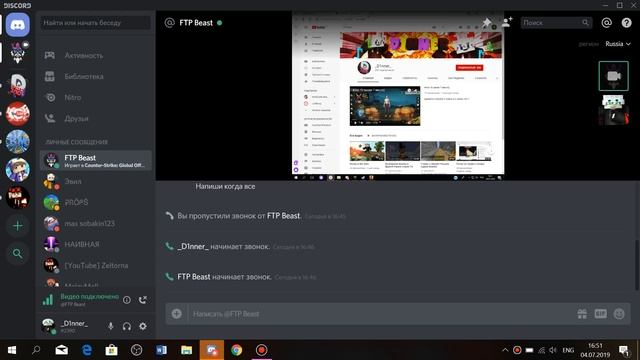Show voice connection signal bars
This screenshot has height=360, width=640.
(48, 300)
